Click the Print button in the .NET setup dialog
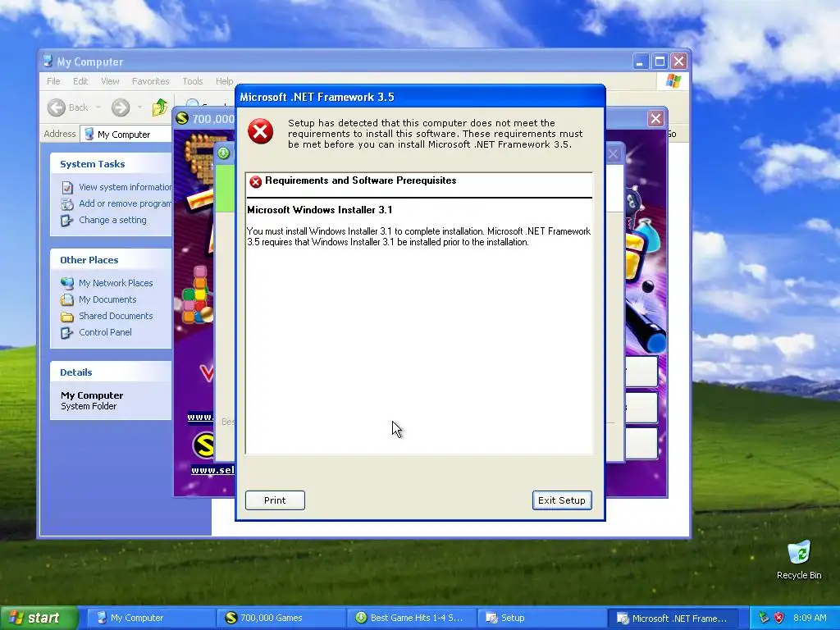The width and height of the screenshot is (840, 630). point(275,500)
